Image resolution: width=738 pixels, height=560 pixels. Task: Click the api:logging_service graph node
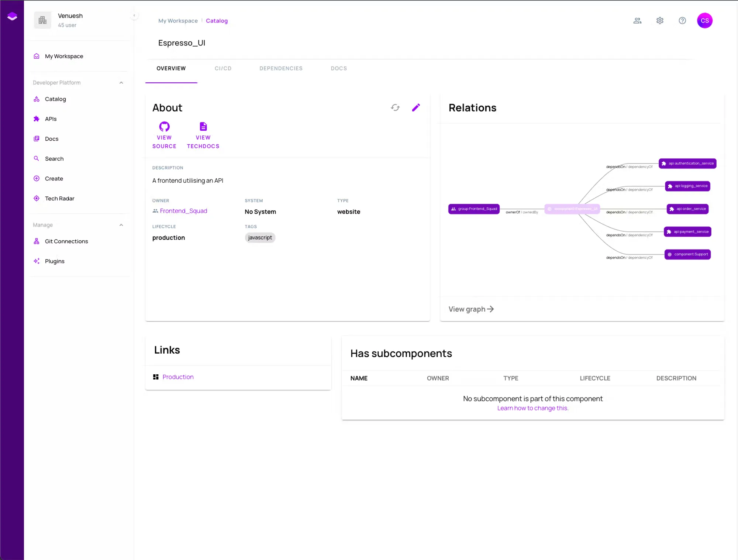pyautogui.click(x=688, y=186)
